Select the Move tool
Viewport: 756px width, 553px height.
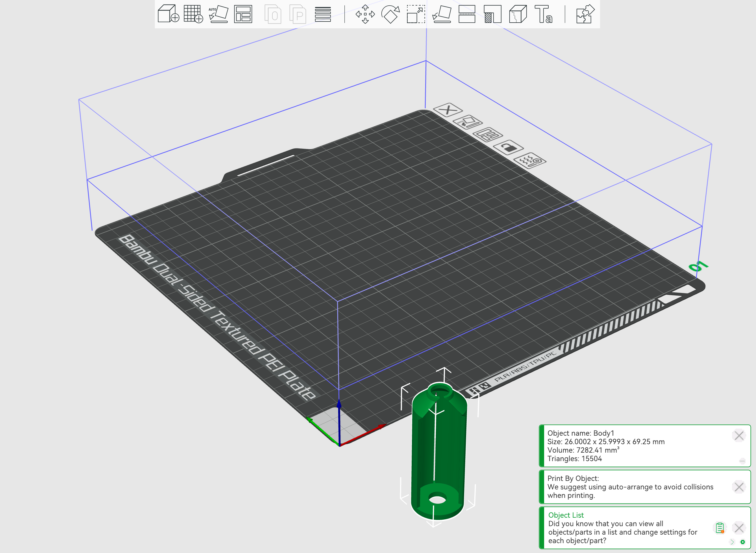pos(365,14)
